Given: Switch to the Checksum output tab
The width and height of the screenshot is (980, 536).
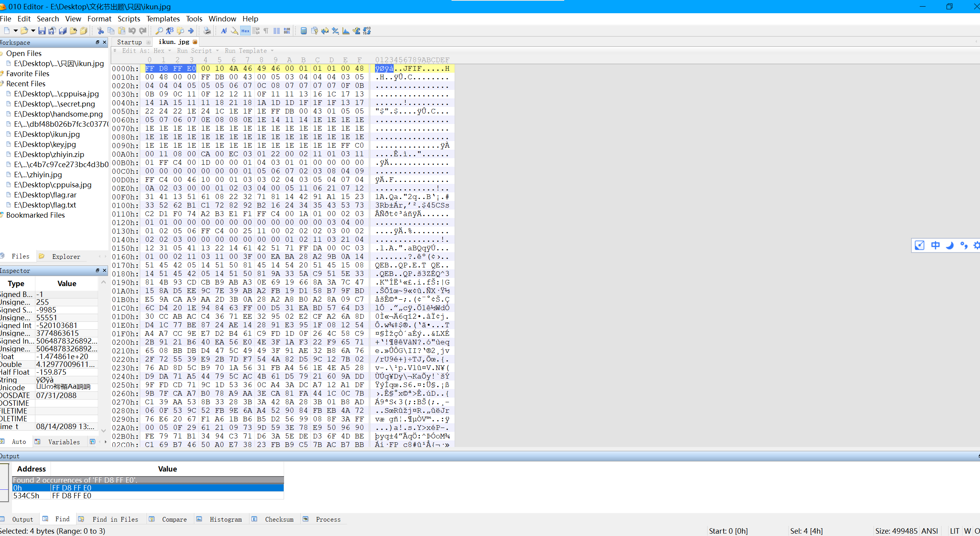Looking at the screenshot, I should point(279,519).
